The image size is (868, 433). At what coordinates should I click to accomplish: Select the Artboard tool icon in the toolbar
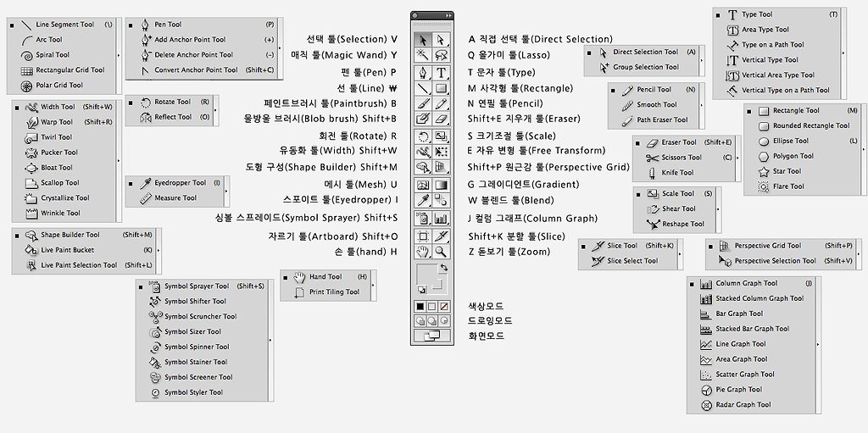(x=423, y=236)
